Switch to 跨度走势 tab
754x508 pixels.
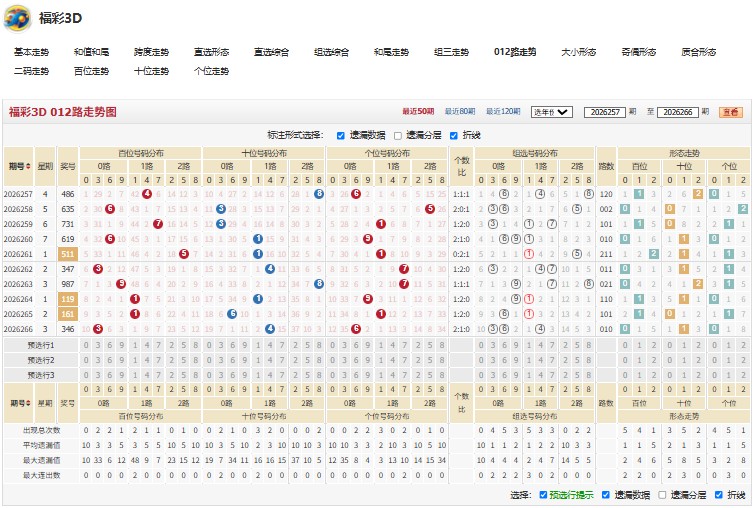pos(151,52)
